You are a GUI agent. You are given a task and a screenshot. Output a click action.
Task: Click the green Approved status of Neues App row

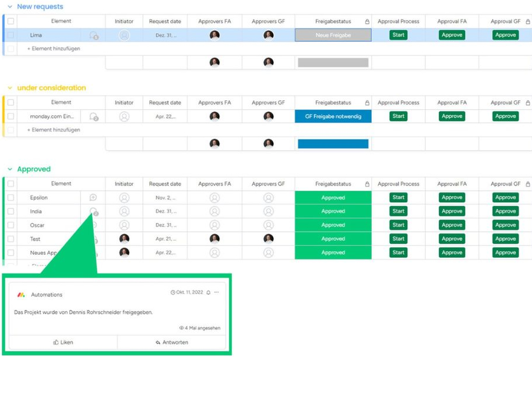332,252
